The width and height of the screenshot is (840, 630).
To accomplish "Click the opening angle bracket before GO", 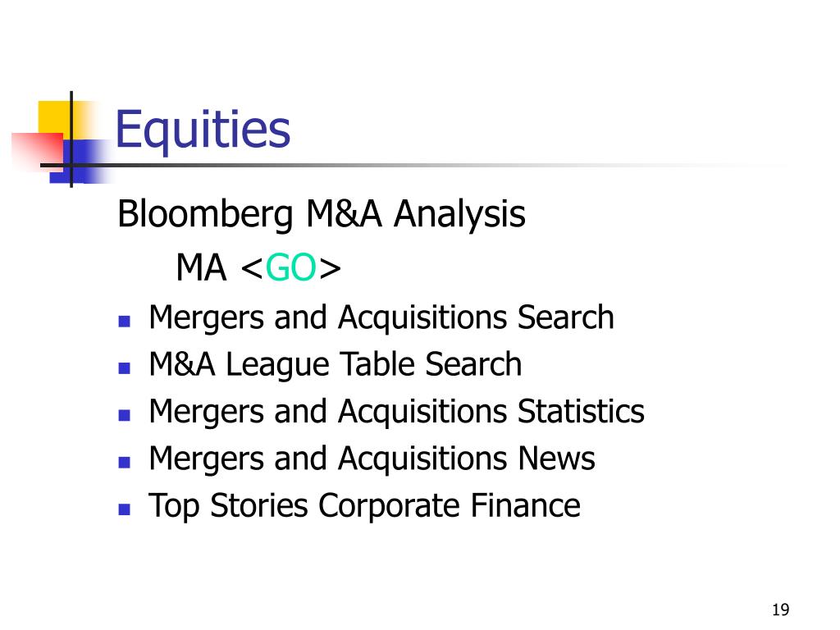I will (252, 268).
